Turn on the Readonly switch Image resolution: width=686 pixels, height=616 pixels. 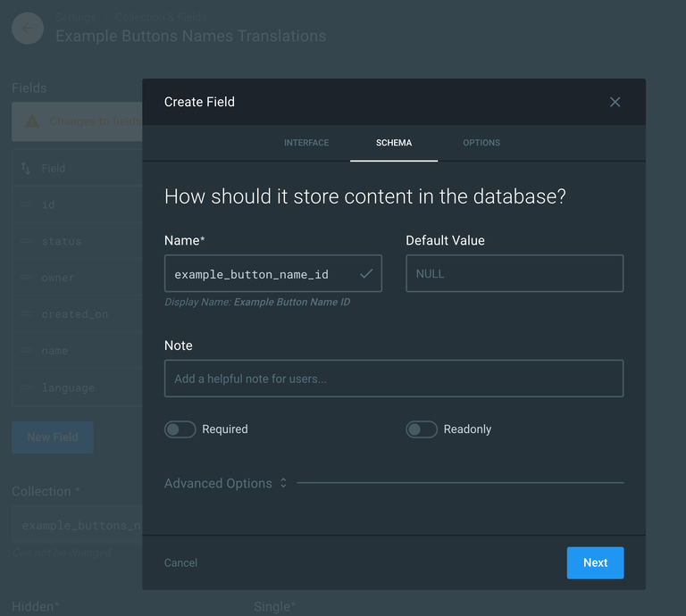tap(421, 429)
